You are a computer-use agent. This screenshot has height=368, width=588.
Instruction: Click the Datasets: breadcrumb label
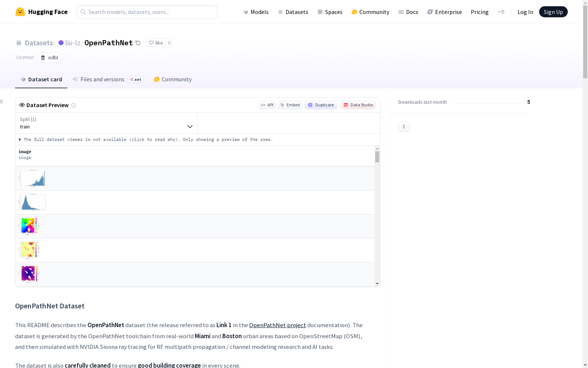39,43
